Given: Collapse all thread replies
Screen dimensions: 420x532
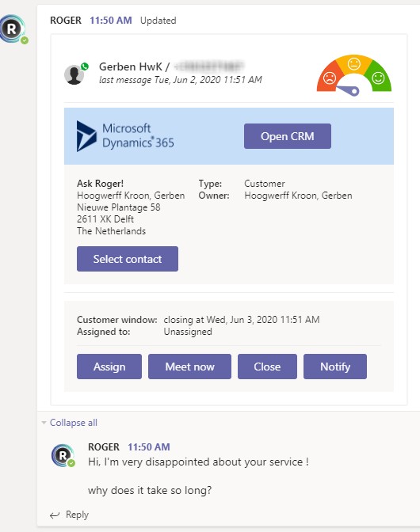Looking at the screenshot, I should coord(74,423).
